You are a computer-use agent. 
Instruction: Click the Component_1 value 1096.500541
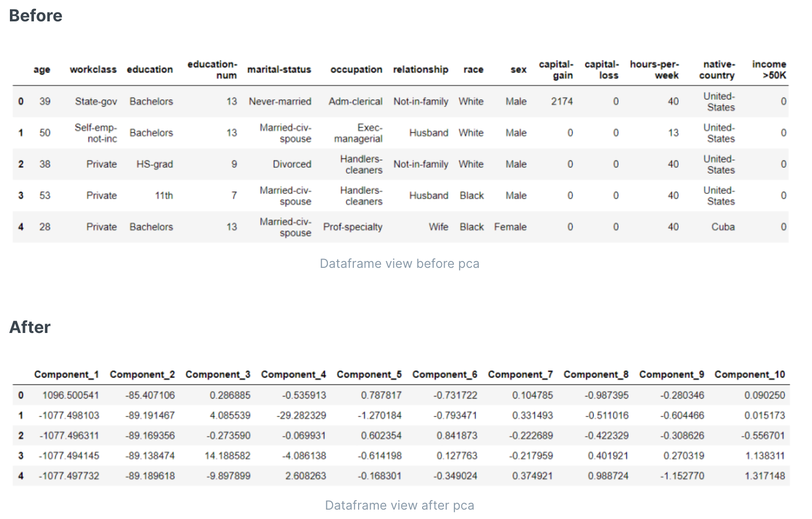click(x=70, y=395)
